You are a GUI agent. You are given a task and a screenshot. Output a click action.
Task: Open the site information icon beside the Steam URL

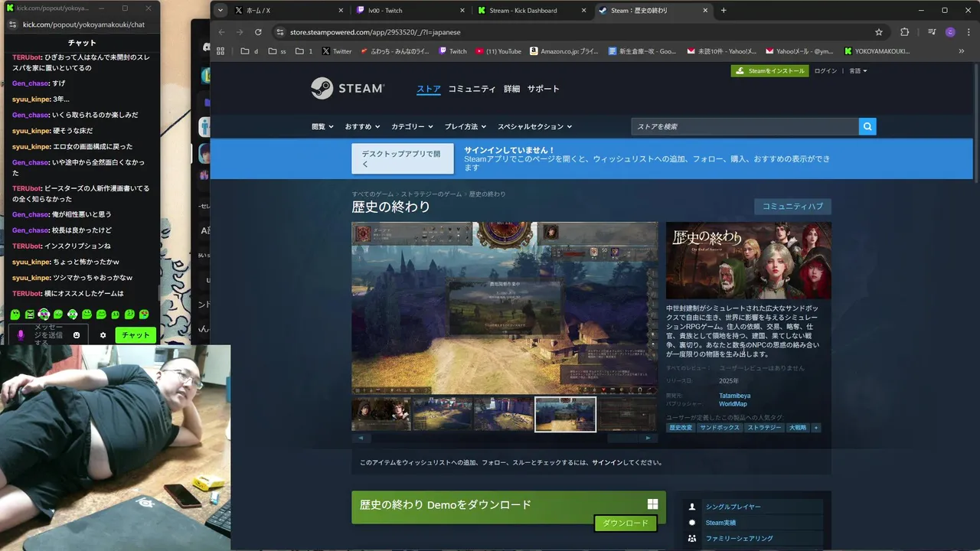280,32
